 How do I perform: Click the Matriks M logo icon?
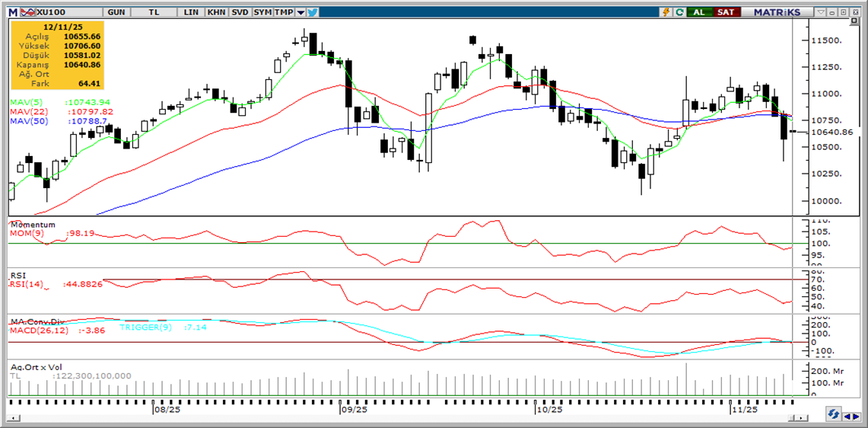(x=13, y=12)
